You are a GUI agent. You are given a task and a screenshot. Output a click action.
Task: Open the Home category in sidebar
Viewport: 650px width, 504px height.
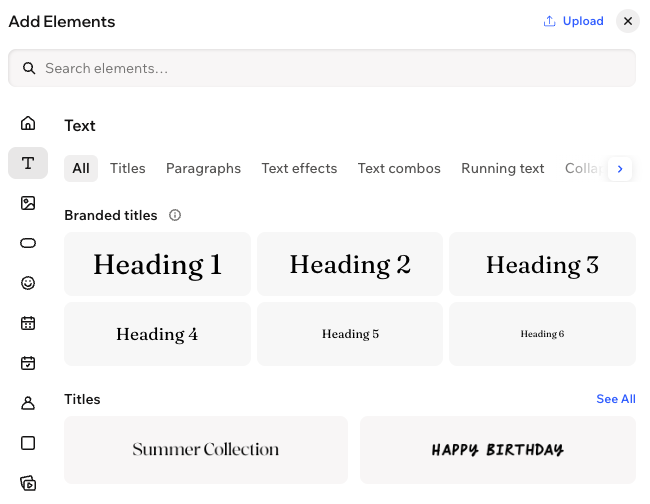[x=28, y=123]
